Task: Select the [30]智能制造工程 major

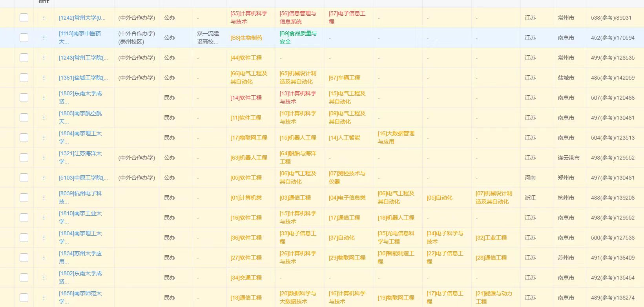Action: (396, 258)
